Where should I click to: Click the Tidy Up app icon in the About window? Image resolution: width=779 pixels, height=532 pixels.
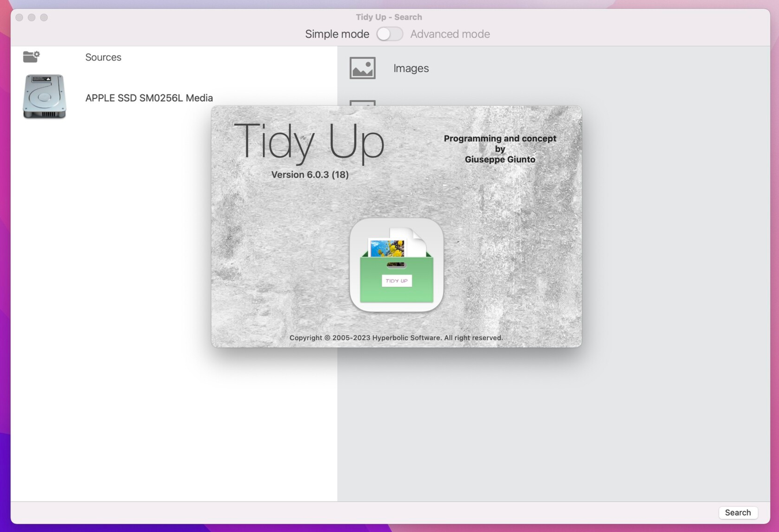pos(397,265)
